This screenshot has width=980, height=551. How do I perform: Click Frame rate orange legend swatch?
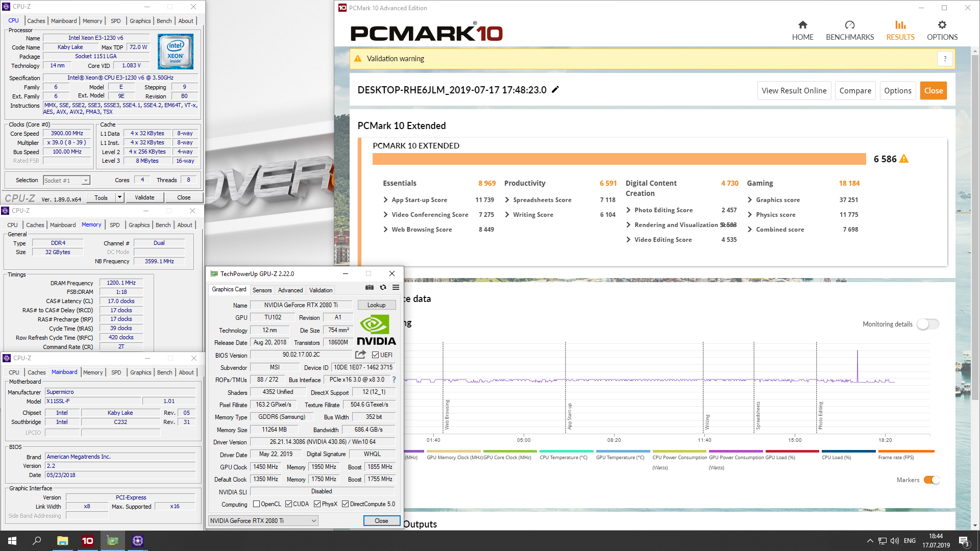(906, 451)
